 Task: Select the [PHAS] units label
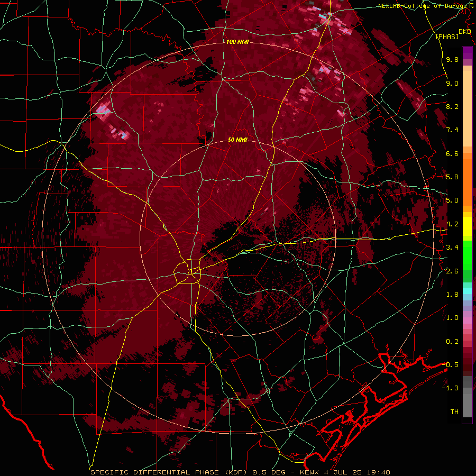[x=447, y=36]
